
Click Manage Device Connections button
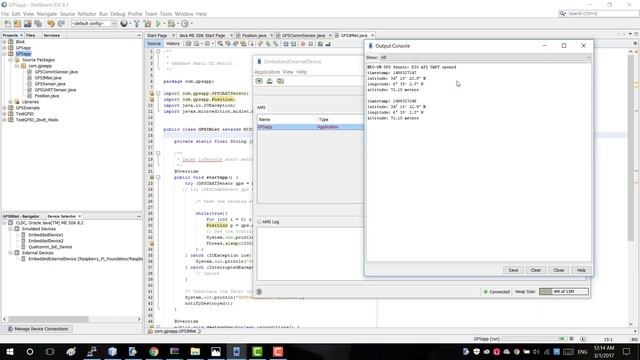pyautogui.click(x=38, y=329)
